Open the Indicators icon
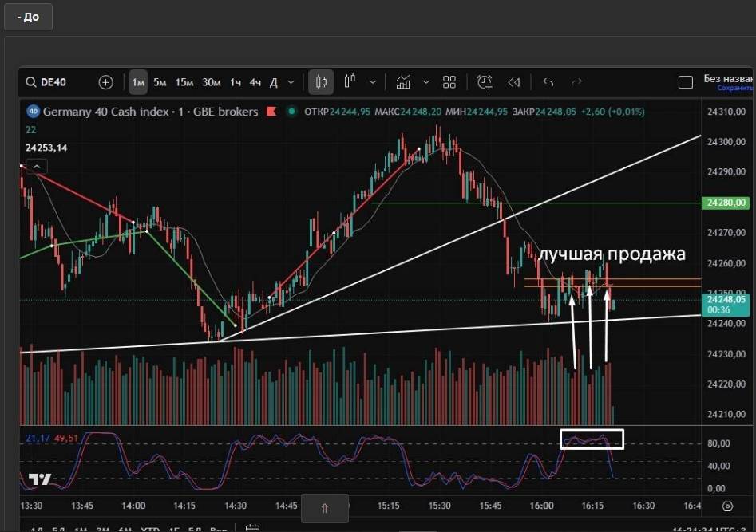This screenshot has height=532, width=756. pos(403,82)
